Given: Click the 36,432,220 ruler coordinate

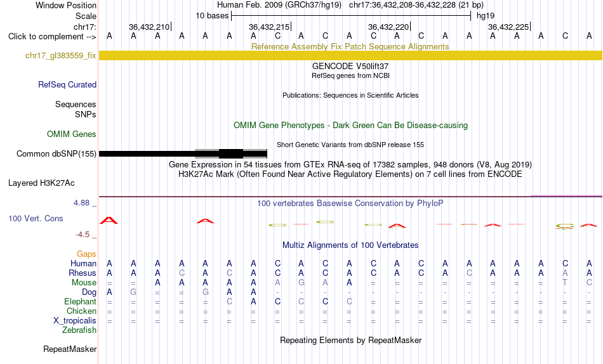Looking at the screenshot, I should [388, 27].
